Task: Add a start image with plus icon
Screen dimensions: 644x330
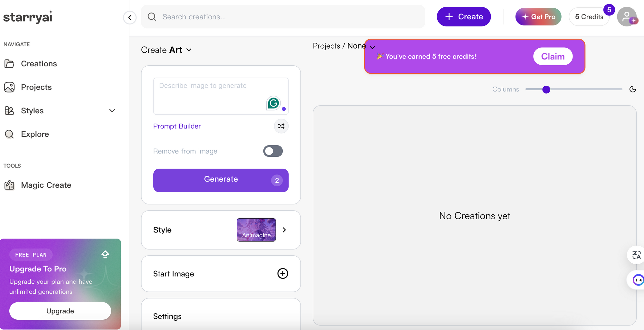Action: [x=283, y=274]
